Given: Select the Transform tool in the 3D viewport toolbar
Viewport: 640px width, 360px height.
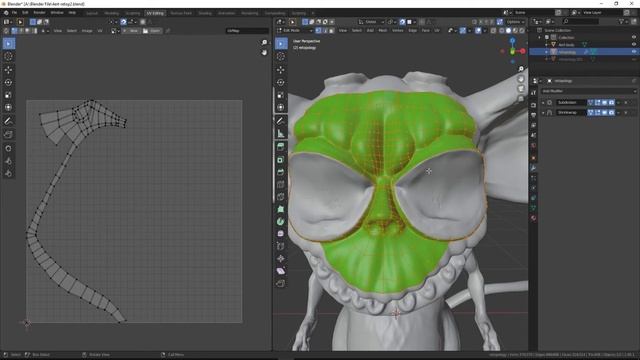Looking at the screenshot, I should [281, 108].
